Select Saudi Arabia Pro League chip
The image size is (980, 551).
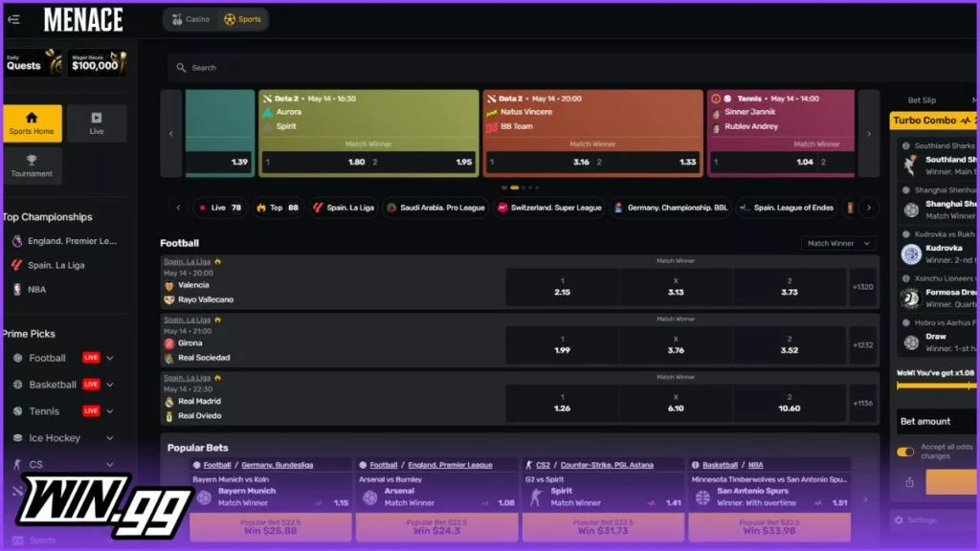click(x=436, y=208)
